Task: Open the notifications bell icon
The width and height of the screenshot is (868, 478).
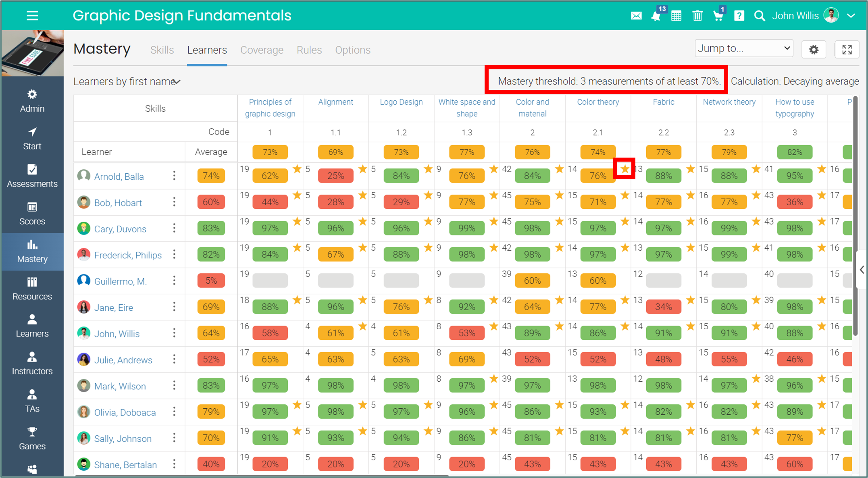Action: [x=656, y=16]
